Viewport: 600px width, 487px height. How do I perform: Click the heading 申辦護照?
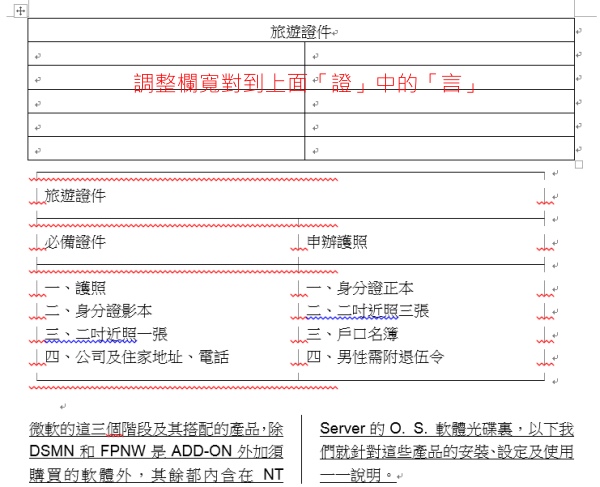[x=337, y=242]
